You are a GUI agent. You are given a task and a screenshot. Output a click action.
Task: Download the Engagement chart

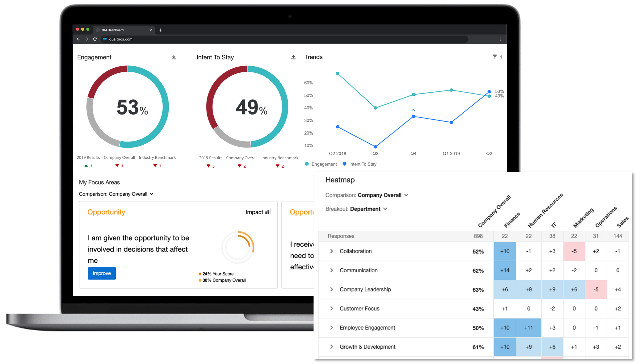point(174,57)
